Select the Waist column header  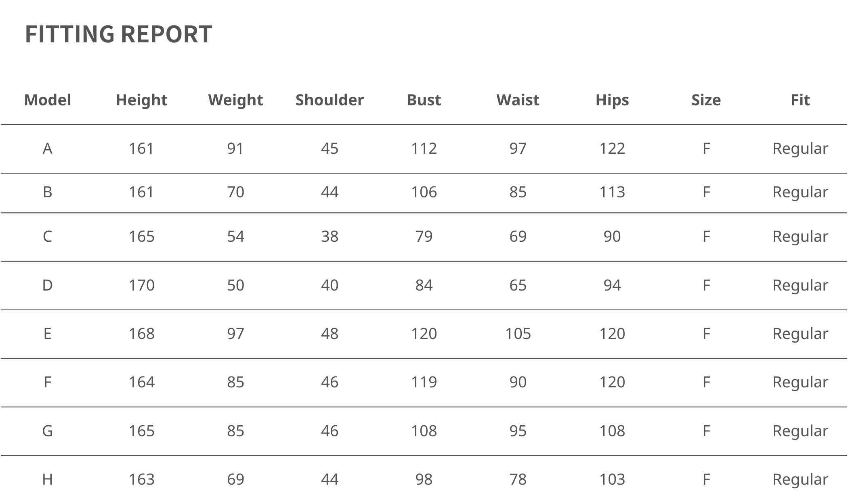click(x=518, y=100)
